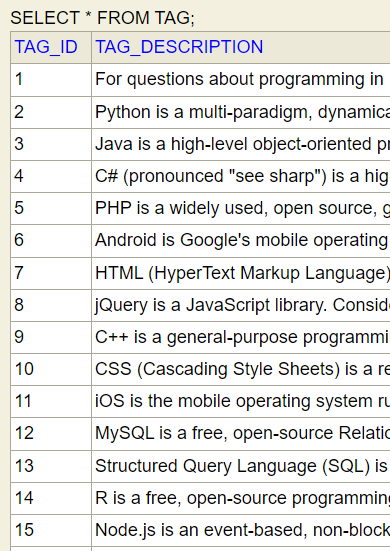Select TAG_ID cell with value 12
Viewport: 390px width, 551px height.
click(x=51, y=434)
